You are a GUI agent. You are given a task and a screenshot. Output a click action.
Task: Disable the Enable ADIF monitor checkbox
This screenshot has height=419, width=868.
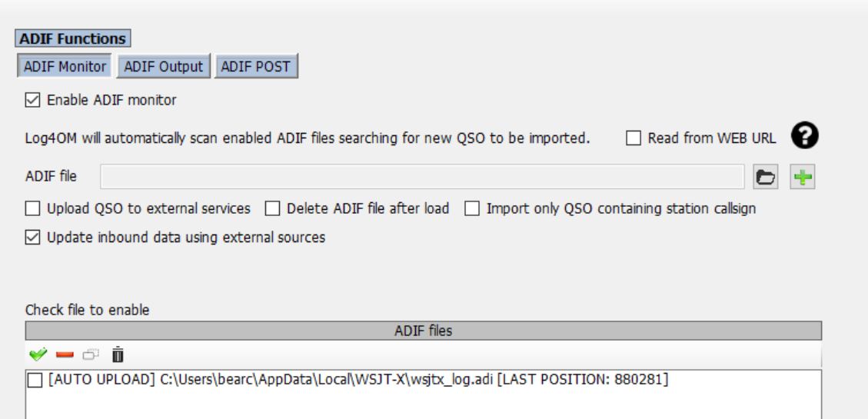point(32,100)
